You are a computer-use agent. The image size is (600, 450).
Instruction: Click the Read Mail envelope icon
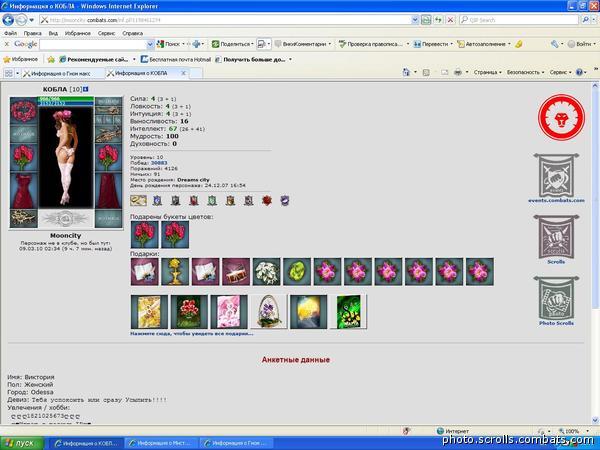tap(444, 72)
